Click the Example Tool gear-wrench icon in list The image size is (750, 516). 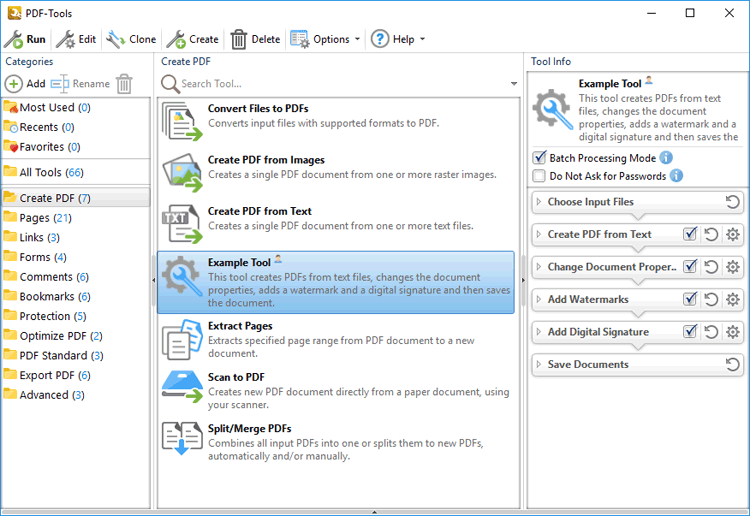[182, 276]
